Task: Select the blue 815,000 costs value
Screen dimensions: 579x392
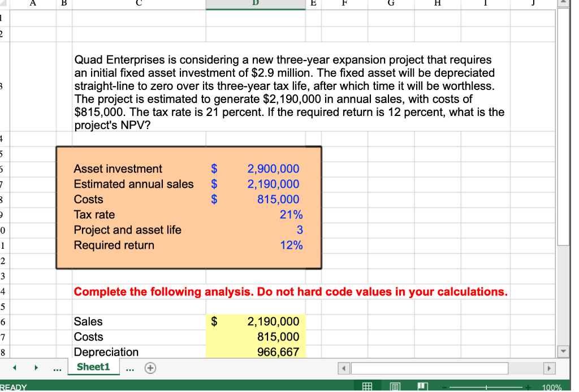Action: point(256,200)
